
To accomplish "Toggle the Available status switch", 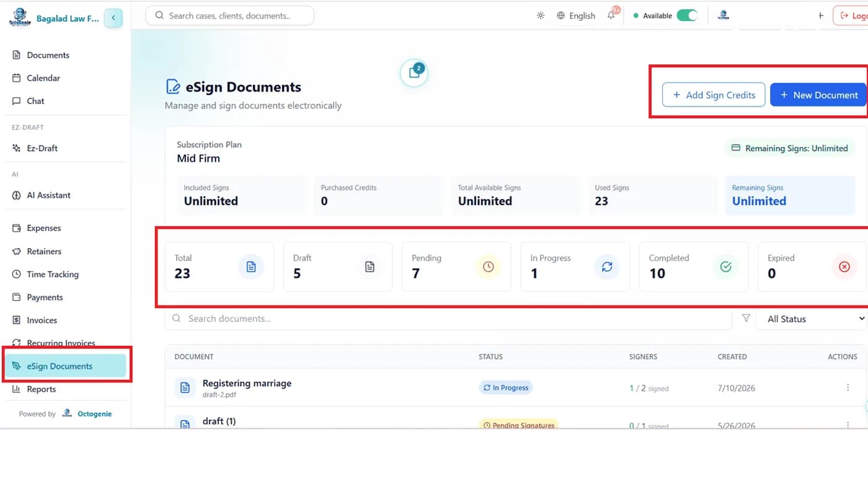I will [687, 15].
